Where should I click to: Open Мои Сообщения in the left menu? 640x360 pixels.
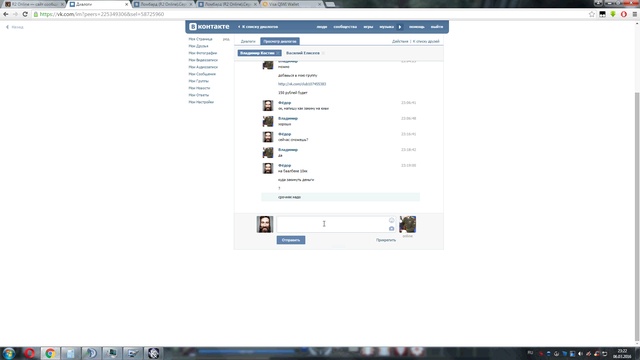[202, 74]
